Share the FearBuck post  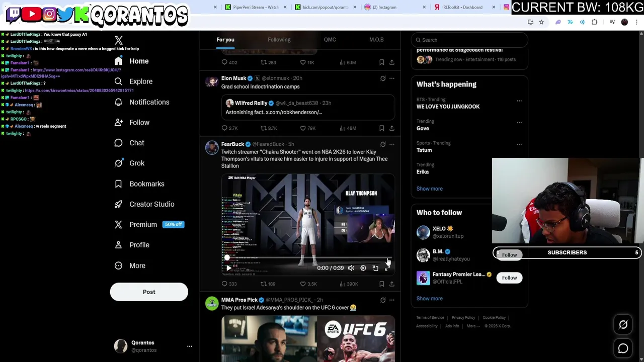(392, 284)
